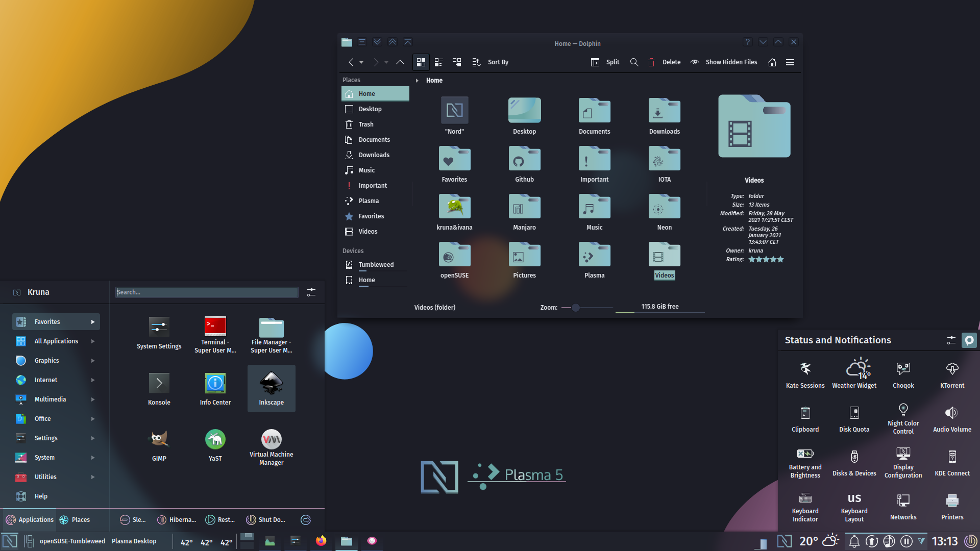This screenshot has height=551, width=980.
Task: Open Dolphin's hamburger menu
Action: pos(790,62)
